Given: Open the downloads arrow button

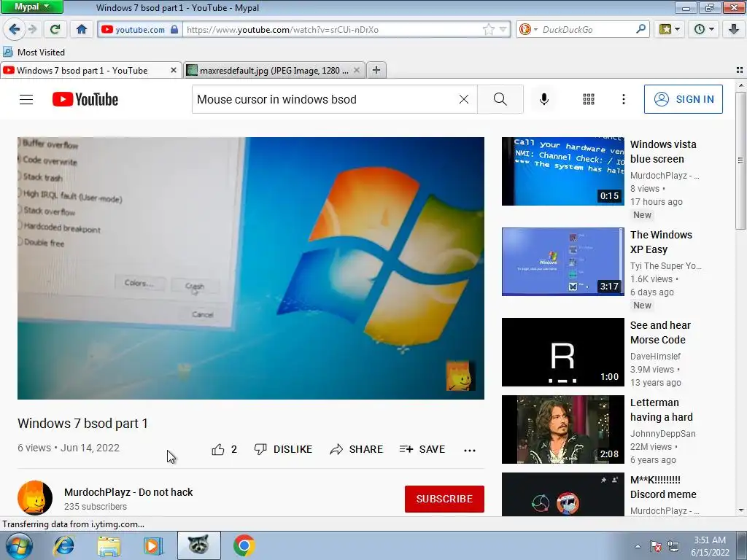Looking at the screenshot, I should click(734, 29).
